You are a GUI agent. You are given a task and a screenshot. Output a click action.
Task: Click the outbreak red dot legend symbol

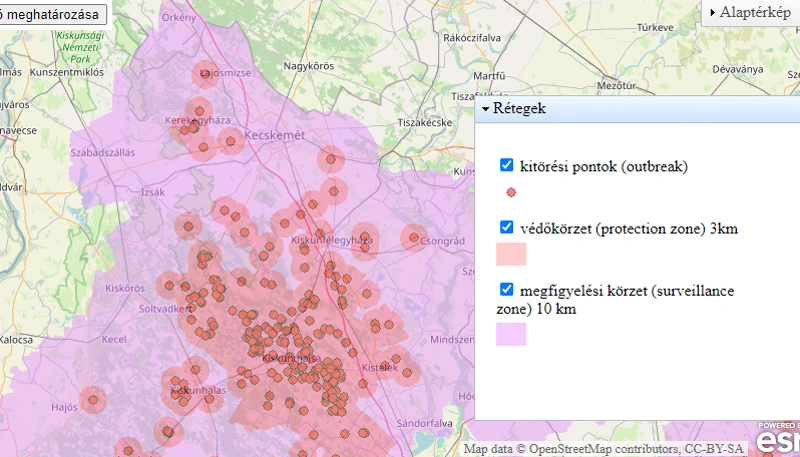(511, 192)
